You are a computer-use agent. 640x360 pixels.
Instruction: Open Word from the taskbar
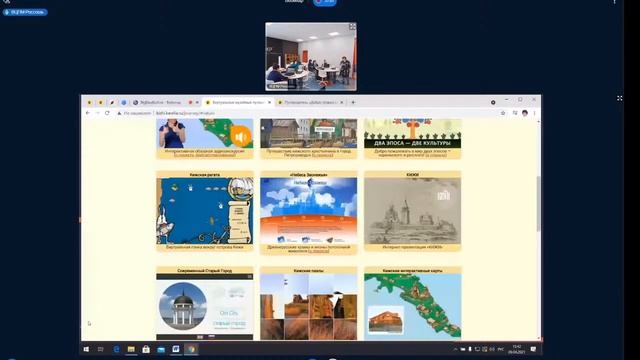[176, 349]
